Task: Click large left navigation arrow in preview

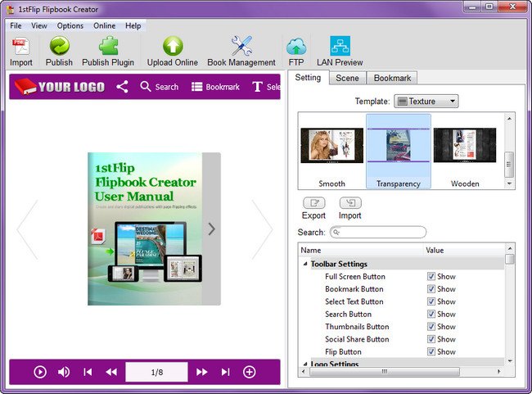Action: point(28,230)
